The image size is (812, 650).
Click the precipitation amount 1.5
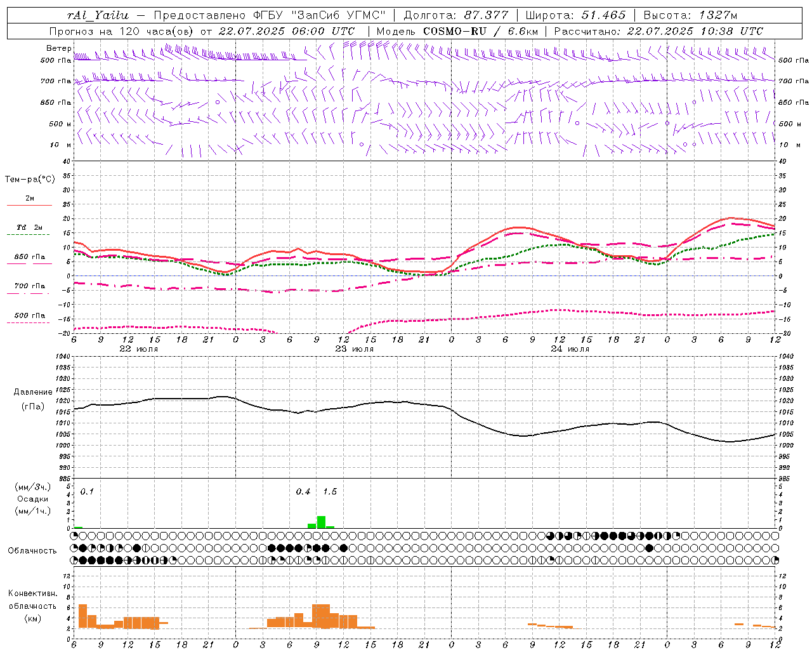click(330, 492)
